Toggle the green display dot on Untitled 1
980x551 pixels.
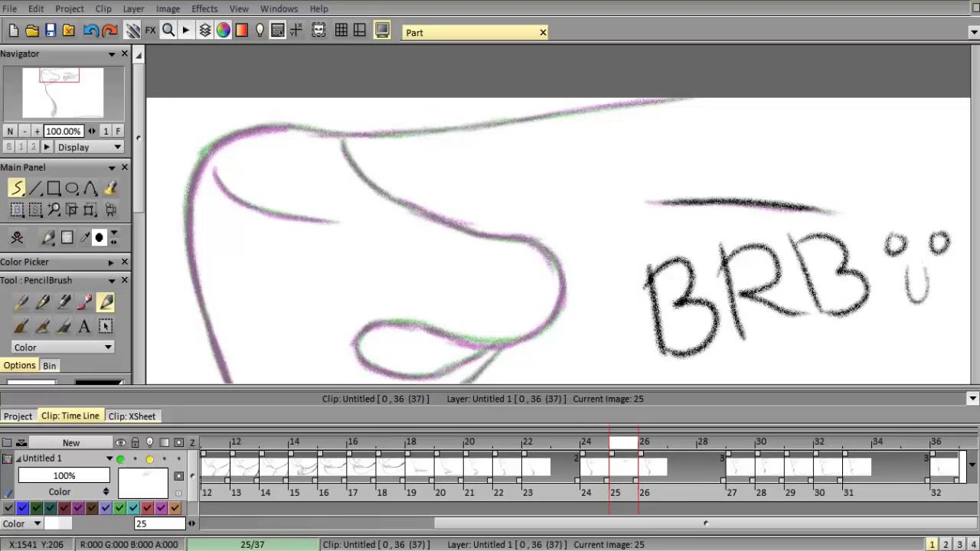[120, 459]
